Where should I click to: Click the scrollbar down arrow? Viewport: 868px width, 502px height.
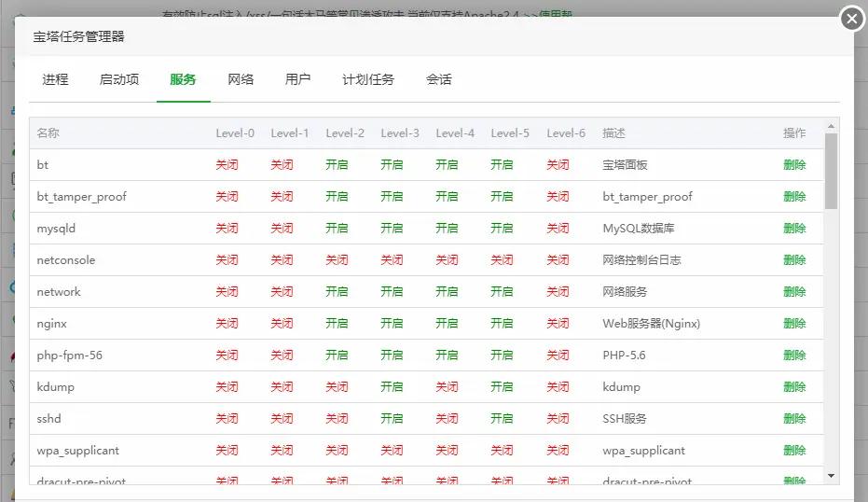[831, 476]
